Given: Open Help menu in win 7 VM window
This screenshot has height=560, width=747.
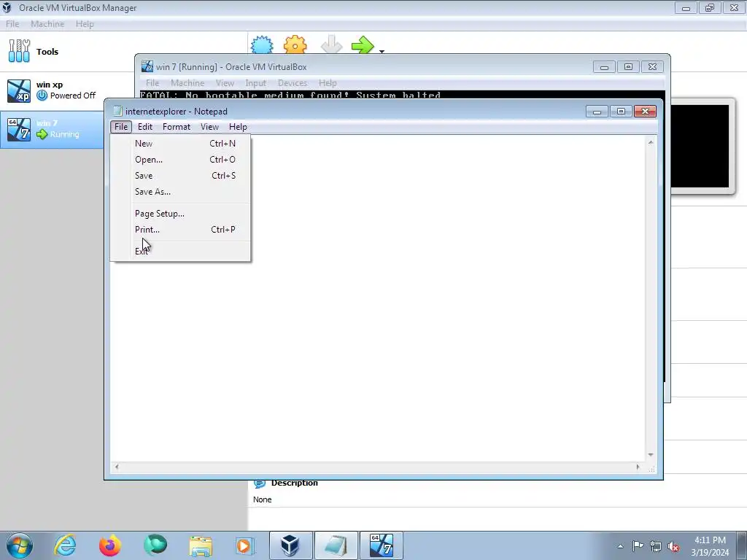Looking at the screenshot, I should click(328, 83).
